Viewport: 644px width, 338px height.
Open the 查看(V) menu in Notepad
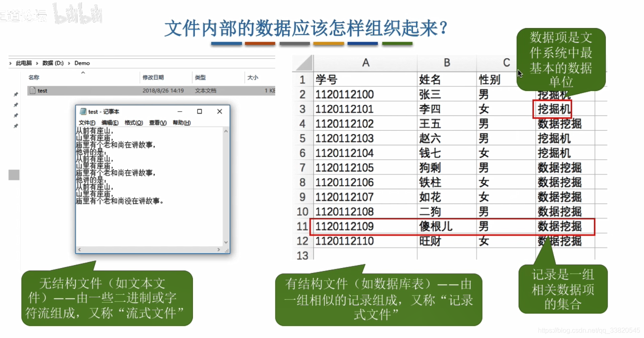click(158, 123)
